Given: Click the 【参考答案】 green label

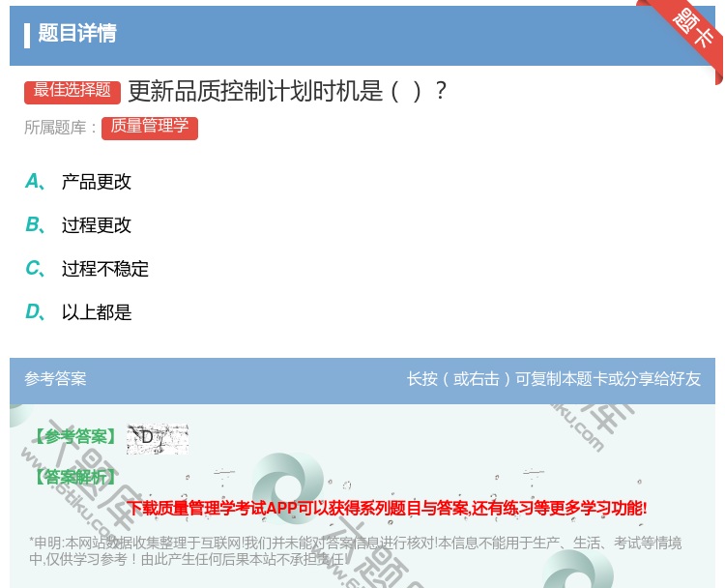Looking at the screenshot, I should (75, 436).
